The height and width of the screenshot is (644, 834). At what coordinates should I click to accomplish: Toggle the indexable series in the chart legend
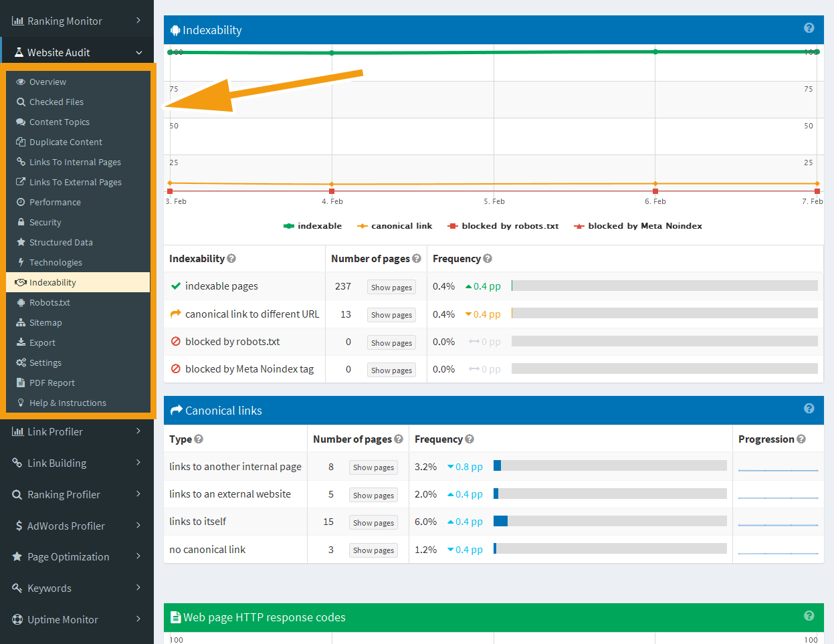[x=312, y=226]
